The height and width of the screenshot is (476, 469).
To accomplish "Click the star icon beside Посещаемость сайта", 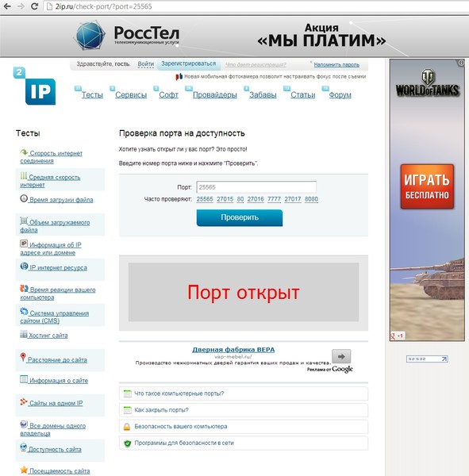I will pyautogui.click(x=24, y=470).
